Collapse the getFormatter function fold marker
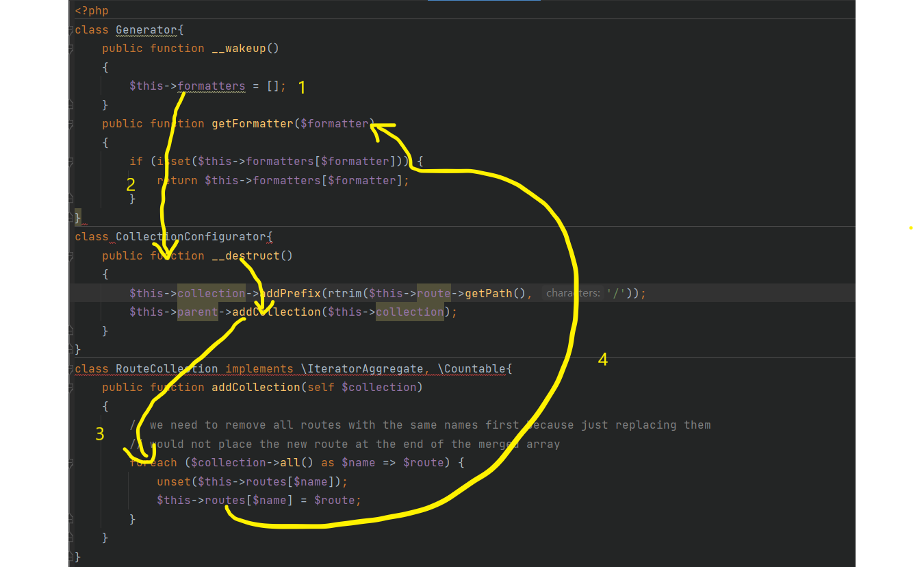Image resolution: width=924 pixels, height=567 pixels. (x=71, y=123)
